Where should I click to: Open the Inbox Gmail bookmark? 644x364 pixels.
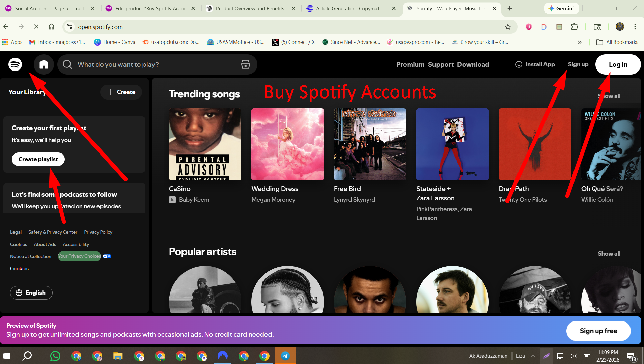click(57, 42)
